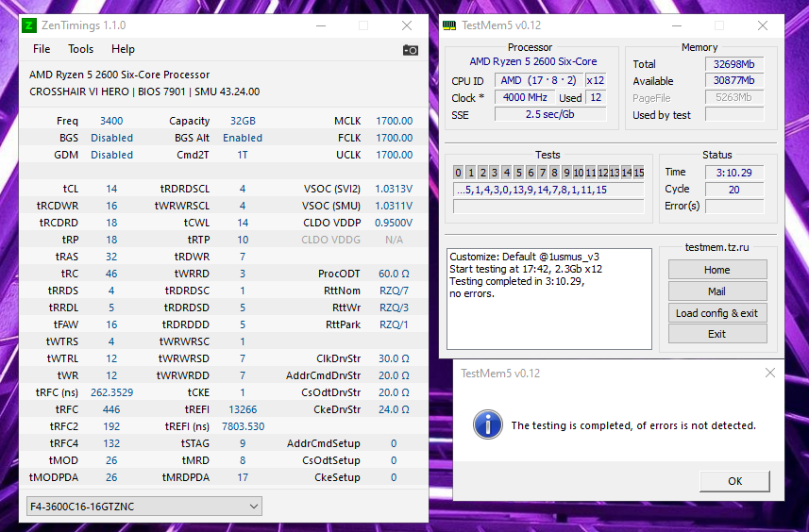
Task: Click the Used threads value 12
Action: tap(596, 97)
